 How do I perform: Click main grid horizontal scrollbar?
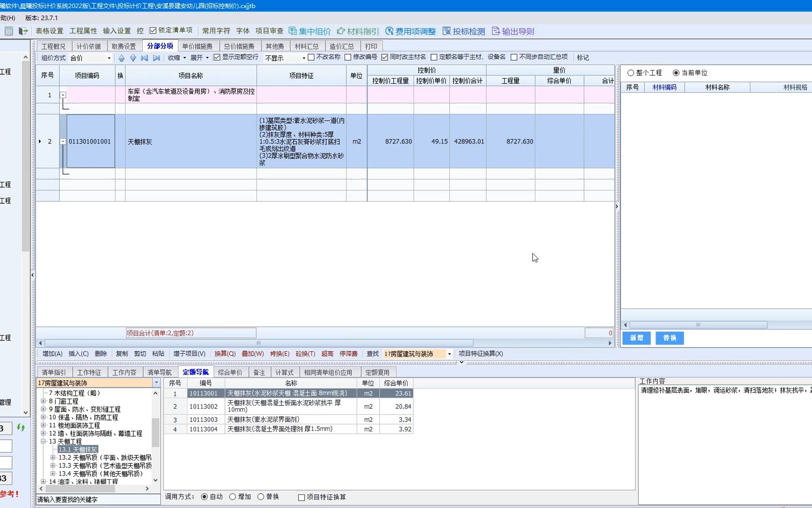click(x=259, y=343)
